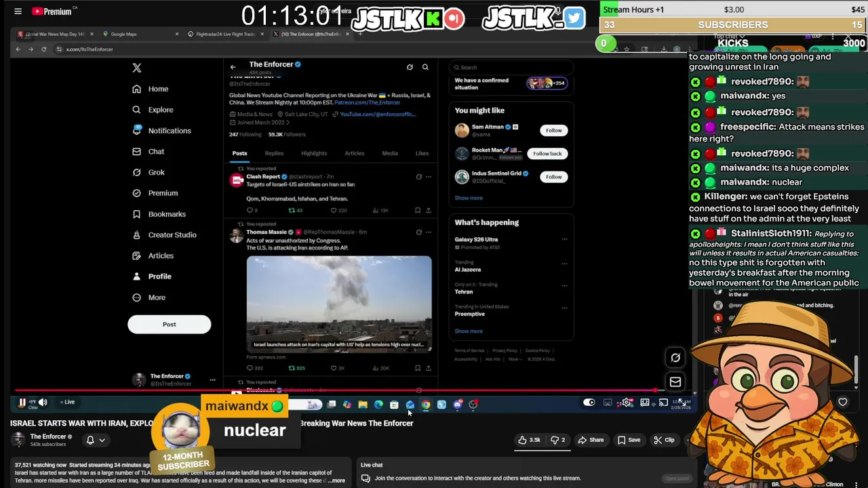Switch to the Media tab
This screenshot has width=868, height=488.
[x=390, y=153]
